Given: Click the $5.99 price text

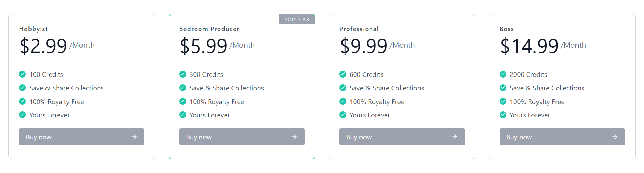Looking at the screenshot, I should 203,46.
